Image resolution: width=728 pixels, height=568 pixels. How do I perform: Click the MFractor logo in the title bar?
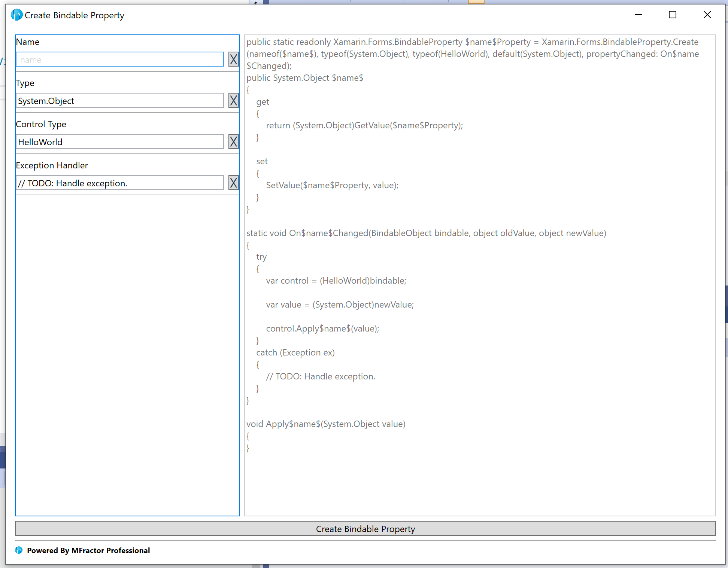16,15
